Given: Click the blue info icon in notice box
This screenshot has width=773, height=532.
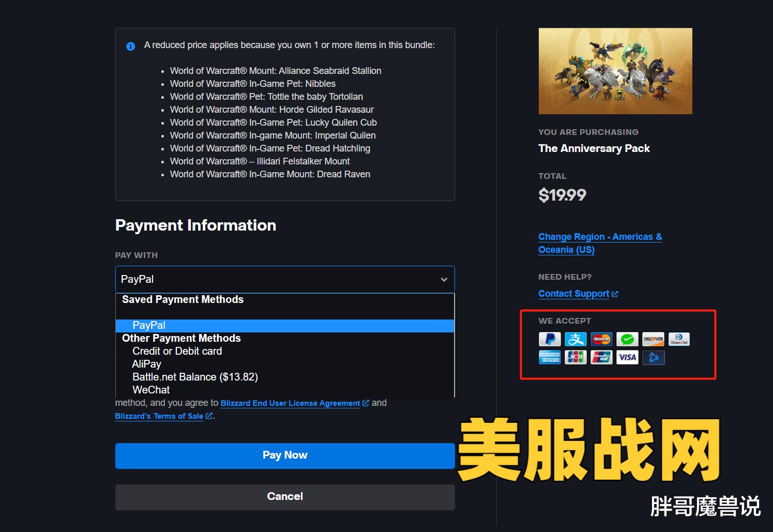Looking at the screenshot, I should pos(131,46).
